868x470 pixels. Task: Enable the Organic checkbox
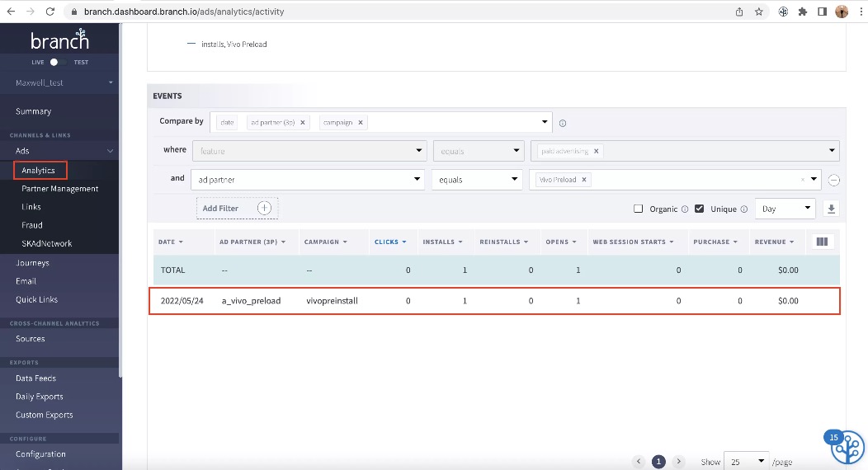coord(639,209)
